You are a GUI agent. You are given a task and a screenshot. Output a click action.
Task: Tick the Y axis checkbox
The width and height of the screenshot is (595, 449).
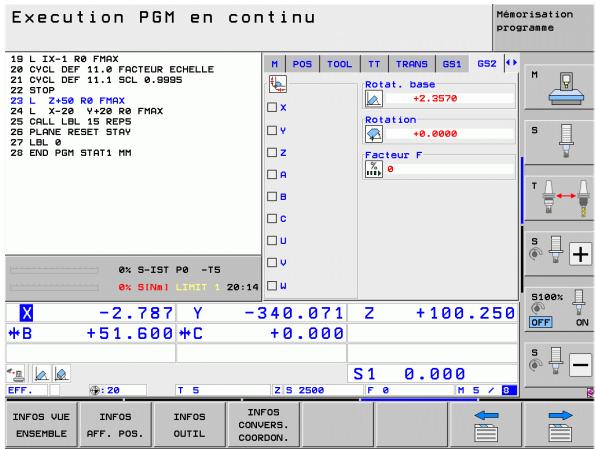[272, 131]
